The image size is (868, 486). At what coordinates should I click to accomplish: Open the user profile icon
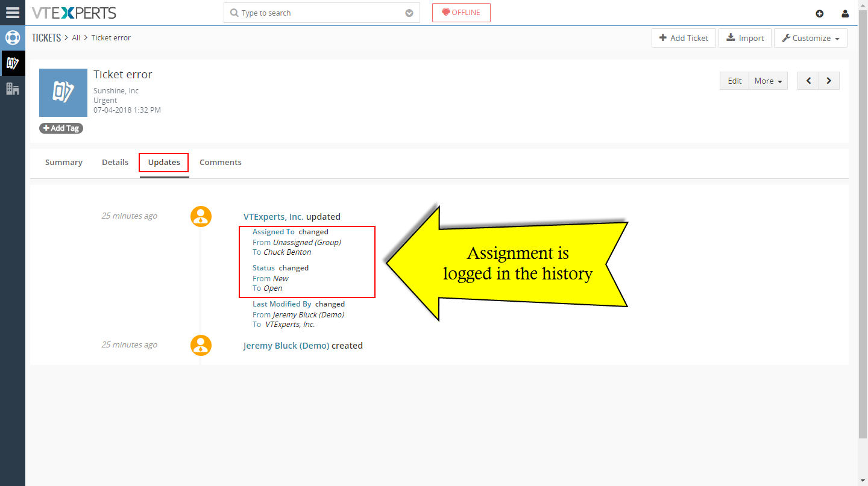coord(846,14)
